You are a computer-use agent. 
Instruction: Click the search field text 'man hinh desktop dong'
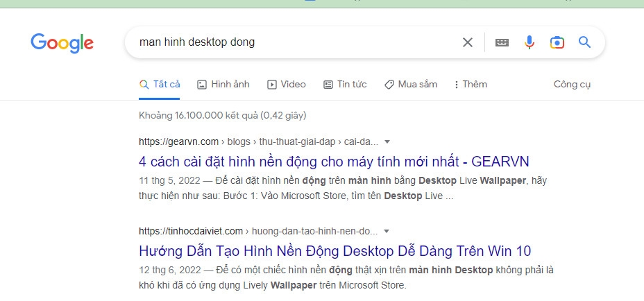pos(196,42)
